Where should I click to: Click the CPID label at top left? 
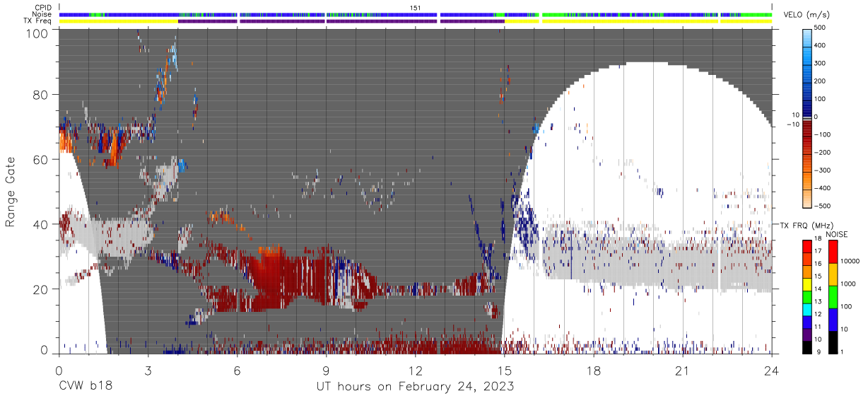45,7
